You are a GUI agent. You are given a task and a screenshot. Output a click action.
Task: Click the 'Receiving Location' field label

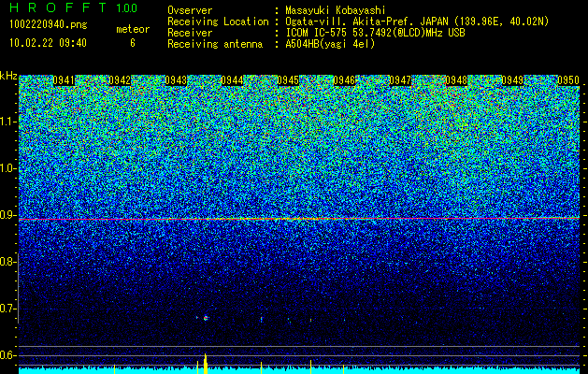click(x=218, y=22)
